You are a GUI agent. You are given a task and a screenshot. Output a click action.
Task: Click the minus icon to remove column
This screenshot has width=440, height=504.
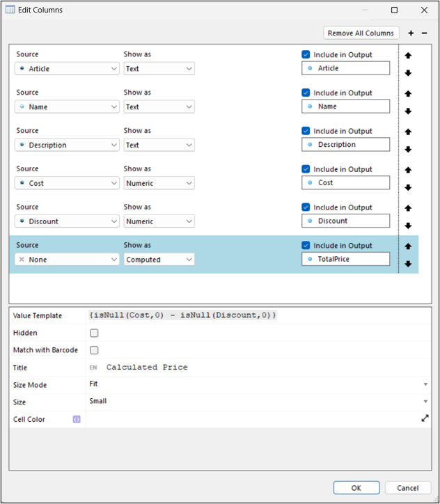425,33
